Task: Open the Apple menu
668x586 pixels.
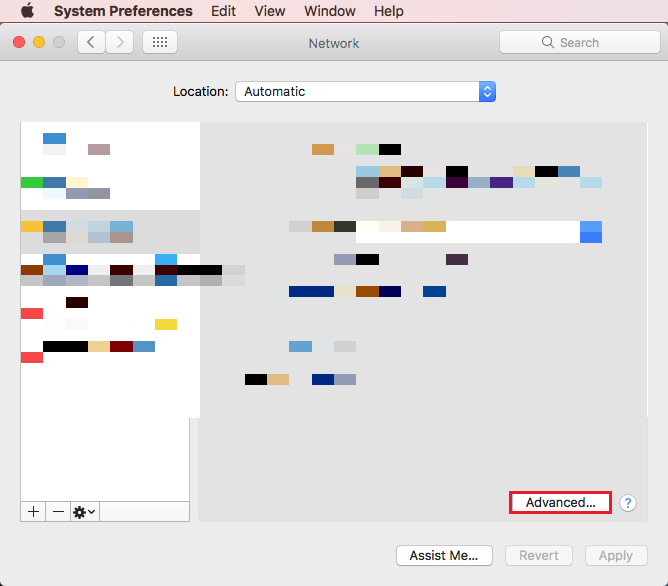Action: pos(28,10)
